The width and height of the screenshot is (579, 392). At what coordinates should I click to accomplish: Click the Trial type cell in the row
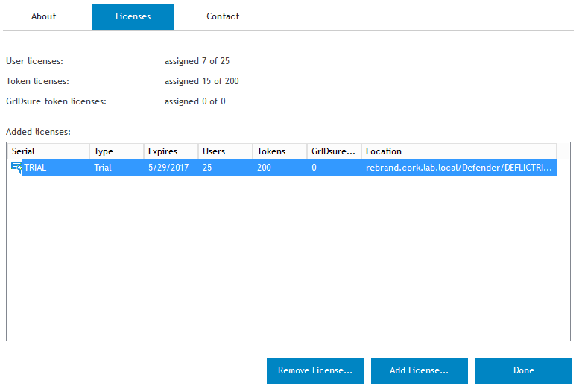[104, 168]
